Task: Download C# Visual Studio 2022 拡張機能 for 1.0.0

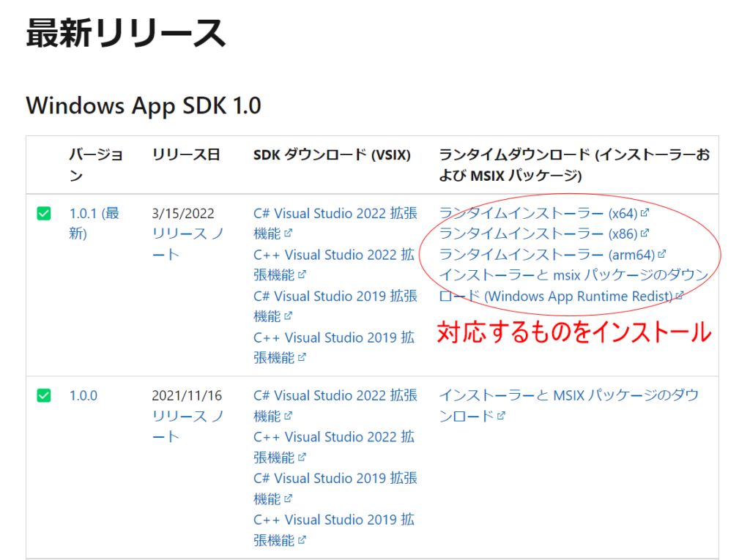Action: pos(335,406)
